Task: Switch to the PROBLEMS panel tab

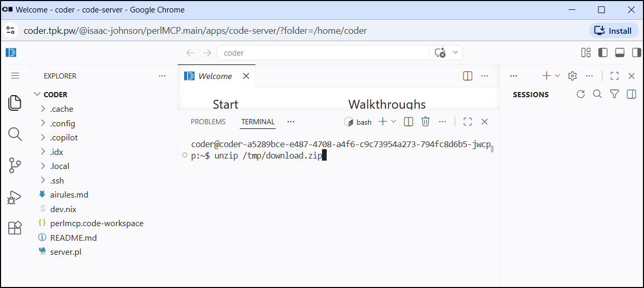Action: click(x=208, y=122)
